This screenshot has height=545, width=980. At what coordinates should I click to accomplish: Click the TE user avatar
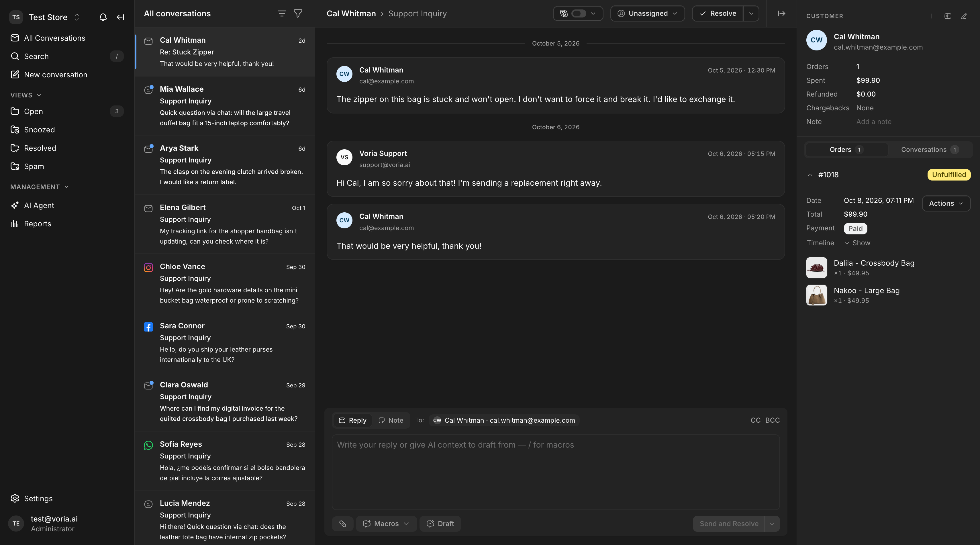pyautogui.click(x=16, y=524)
